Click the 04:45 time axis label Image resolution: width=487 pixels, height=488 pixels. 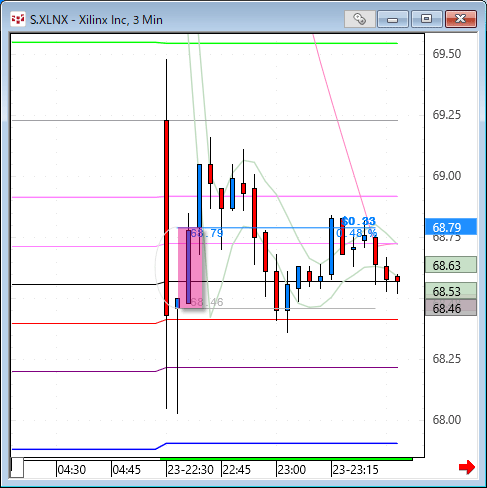coord(126,469)
